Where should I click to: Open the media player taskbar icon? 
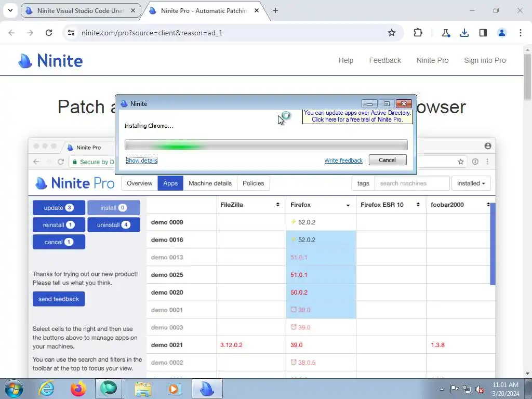coord(174,389)
